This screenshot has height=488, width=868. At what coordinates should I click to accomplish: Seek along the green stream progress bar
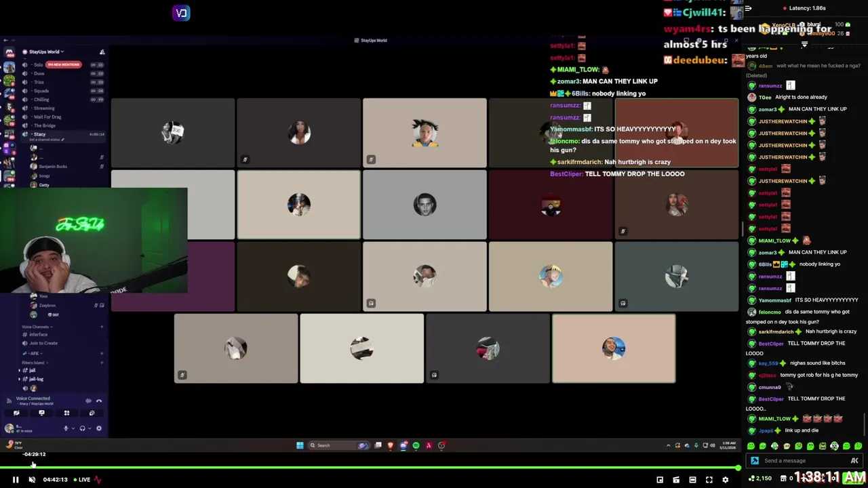point(369,468)
